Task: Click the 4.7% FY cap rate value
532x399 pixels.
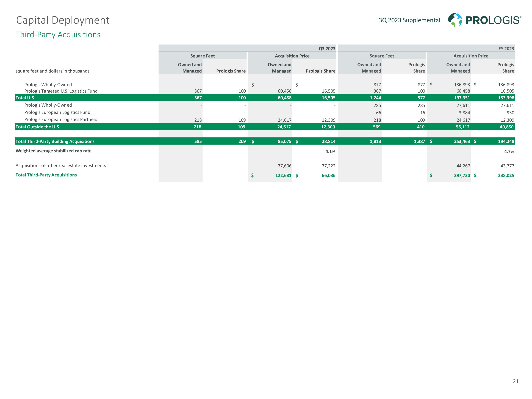Action: tap(509, 151)
